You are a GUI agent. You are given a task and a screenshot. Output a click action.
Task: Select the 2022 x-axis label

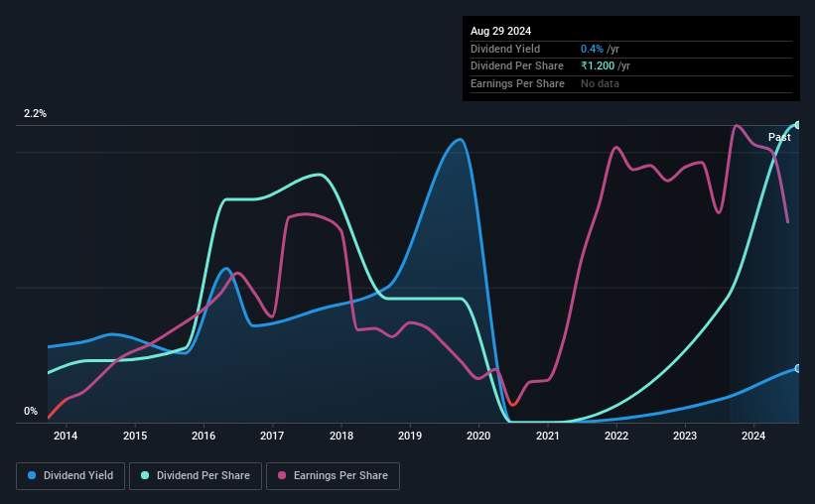tap(616, 436)
